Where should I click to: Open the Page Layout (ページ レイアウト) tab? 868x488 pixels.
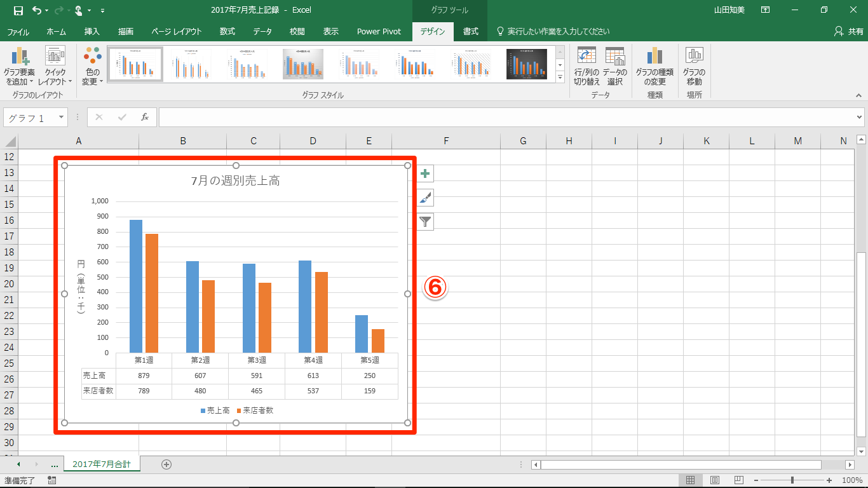pyautogui.click(x=177, y=31)
